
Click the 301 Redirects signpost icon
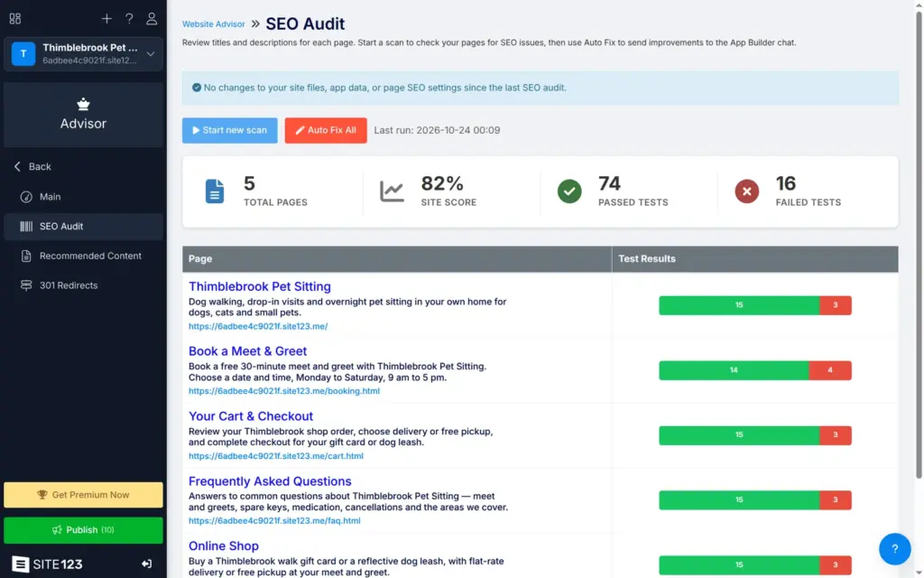(x=26, y=285)
